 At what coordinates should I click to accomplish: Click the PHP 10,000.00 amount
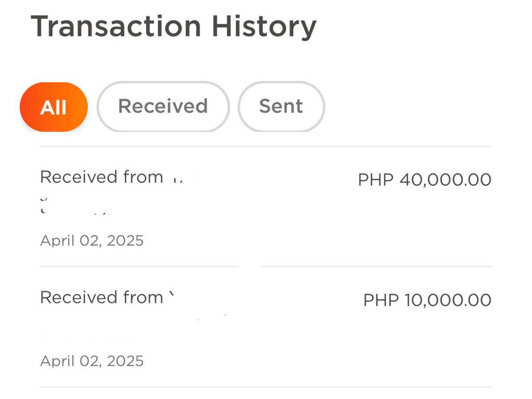click(x=427, y=300)
